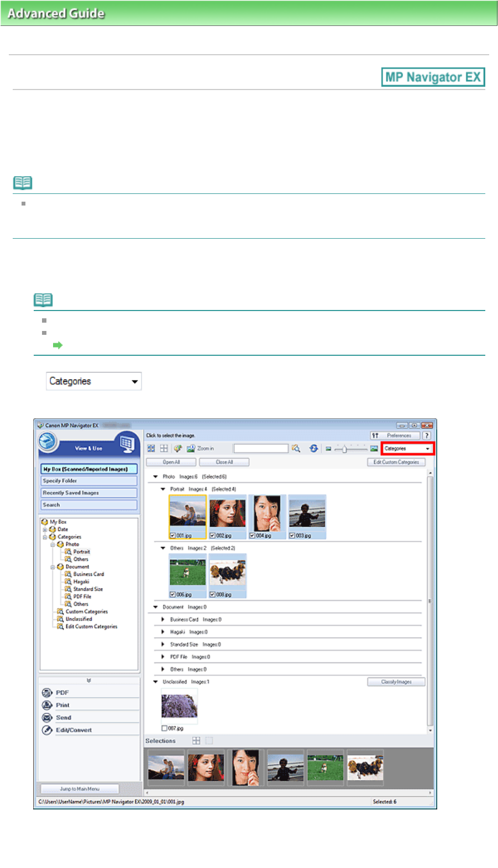Click the magnifier search icon beside text box
Image resolution: width=498 pixels, height=868 pixels.
coord(296,449)
